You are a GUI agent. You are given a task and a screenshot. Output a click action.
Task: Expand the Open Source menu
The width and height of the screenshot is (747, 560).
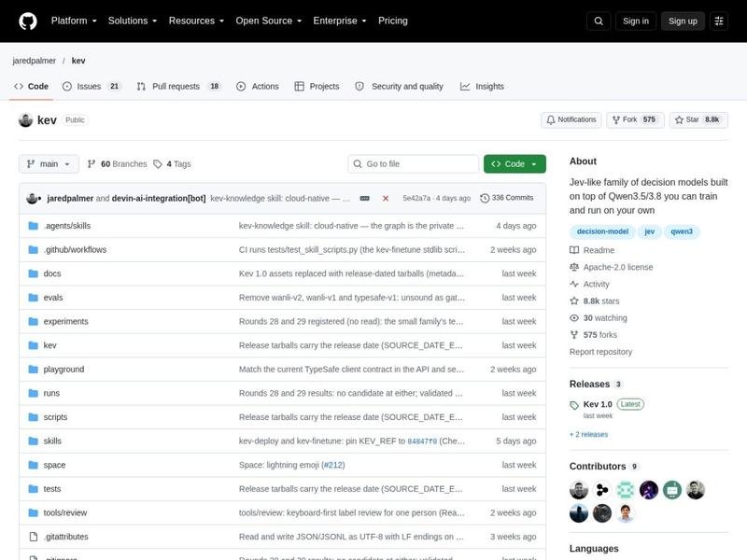269,21
